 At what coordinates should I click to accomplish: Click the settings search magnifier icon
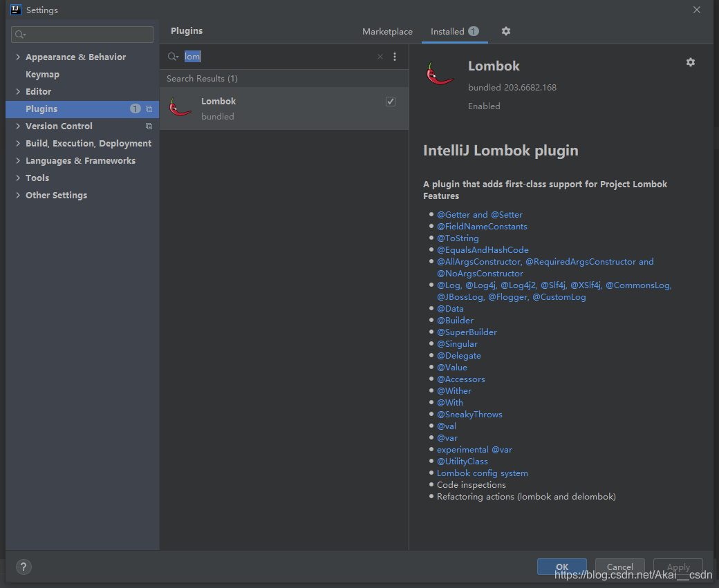(x=20, y=35)
